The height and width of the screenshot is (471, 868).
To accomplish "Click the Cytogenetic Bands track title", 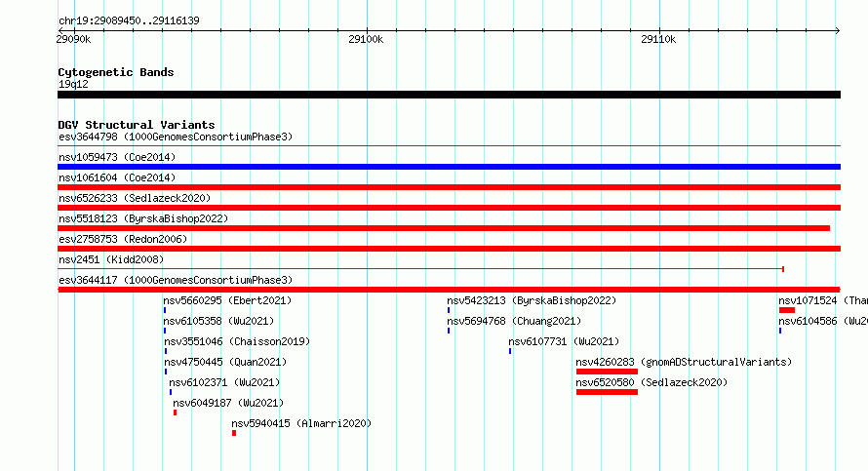I will 116,72.
